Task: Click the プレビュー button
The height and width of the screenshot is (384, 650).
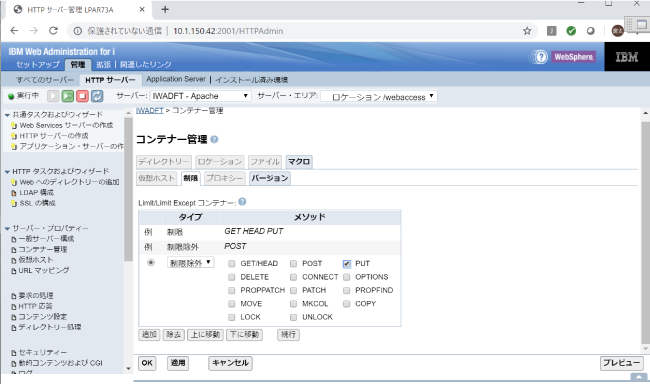Action: click(x=621, y=363)
